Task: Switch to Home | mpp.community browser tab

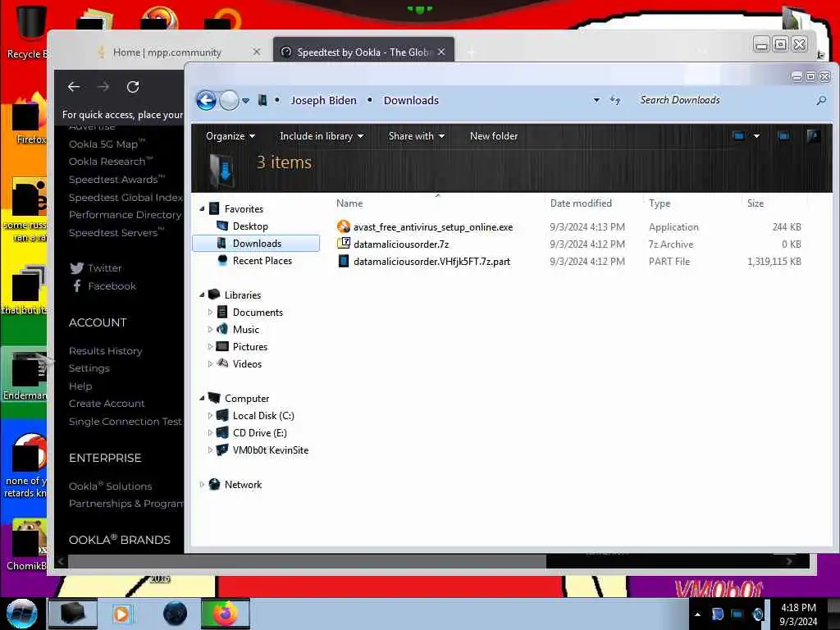Action: click(x=166, y=52)
